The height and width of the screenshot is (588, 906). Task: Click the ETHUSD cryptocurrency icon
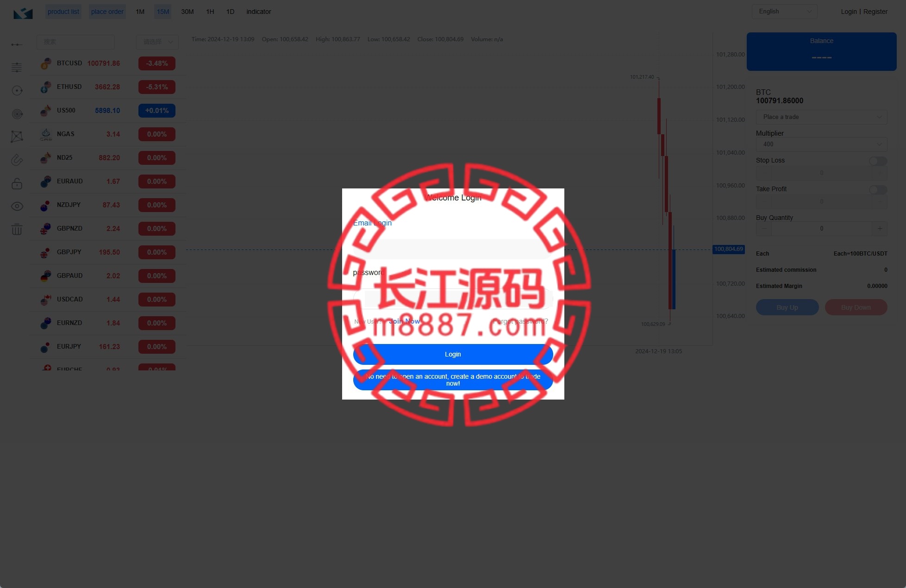coord(45,86)
